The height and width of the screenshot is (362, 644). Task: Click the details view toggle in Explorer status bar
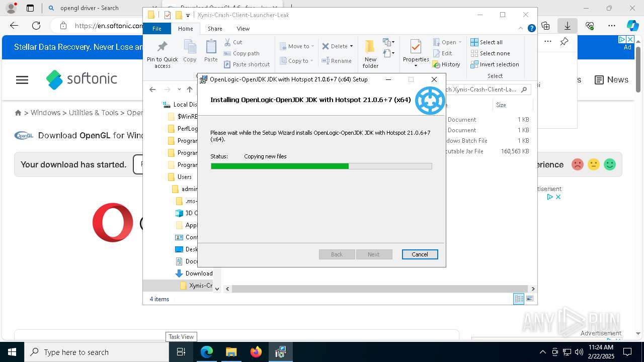click(519, 299)
